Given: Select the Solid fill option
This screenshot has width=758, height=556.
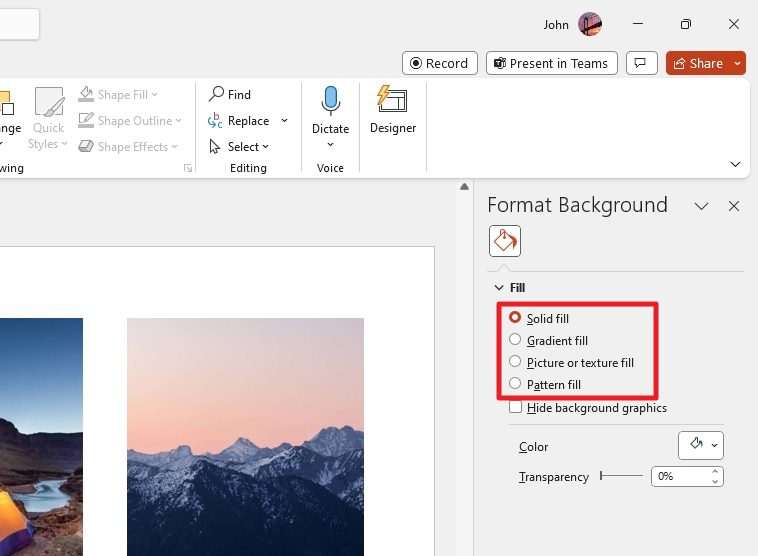Looking at the screenshot, I should click(539, 318).
